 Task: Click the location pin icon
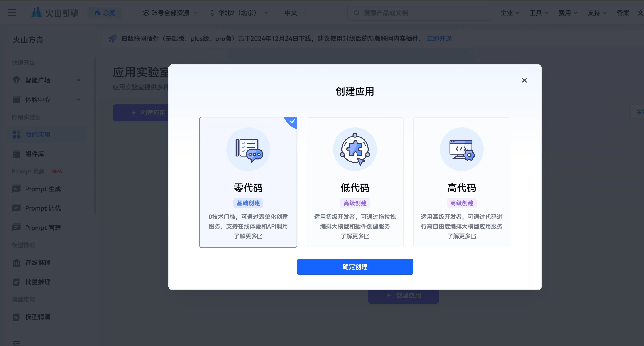213,13
